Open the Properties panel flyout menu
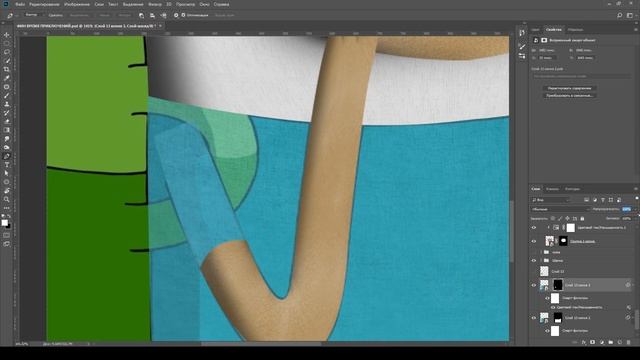This screenshot has width=640, height=360. click(636, 30)
